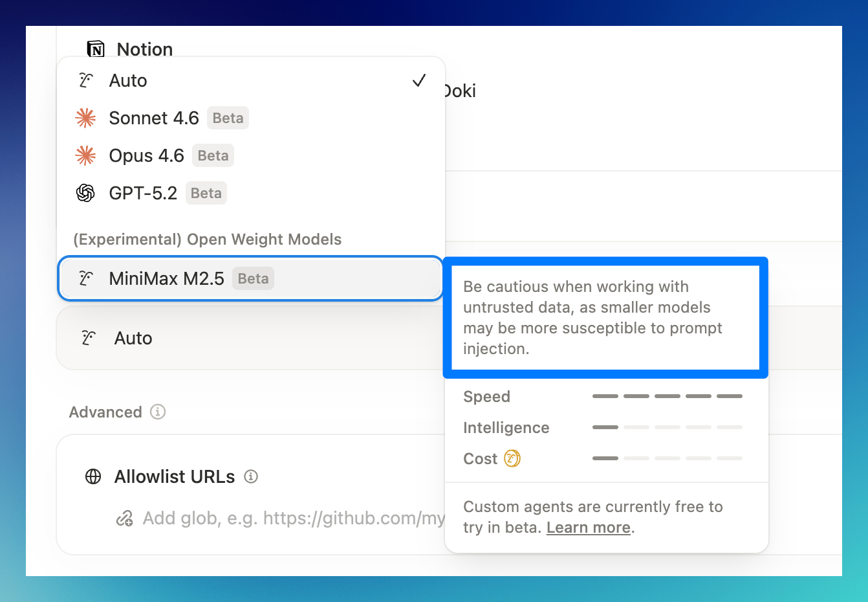Click the GPT-5.2 OpenAI logo icon

85,193
